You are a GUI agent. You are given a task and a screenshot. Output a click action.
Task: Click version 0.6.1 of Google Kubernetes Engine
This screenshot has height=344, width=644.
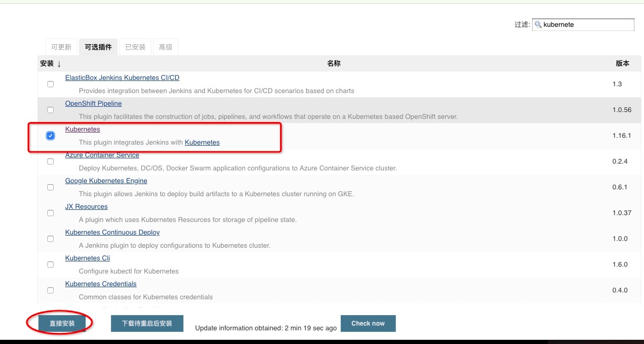[x=620, y=187]
